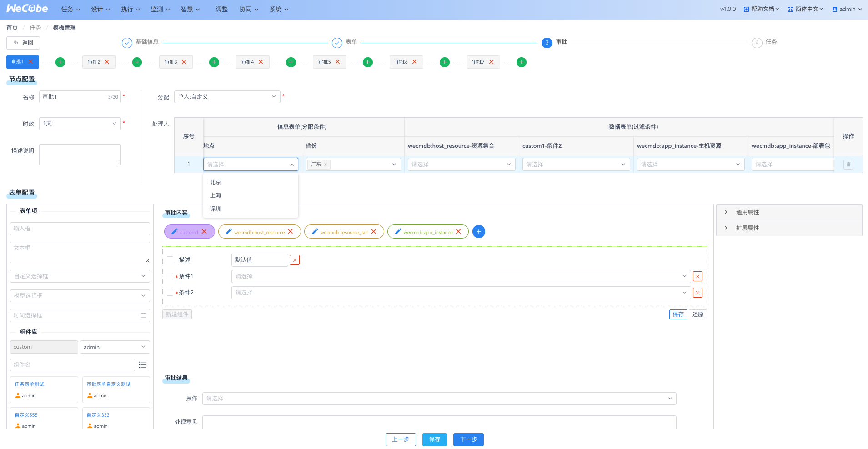Edit the wecmdb:app_instance tag pencil icon
868x449 pixels.
tap(398, 232)
